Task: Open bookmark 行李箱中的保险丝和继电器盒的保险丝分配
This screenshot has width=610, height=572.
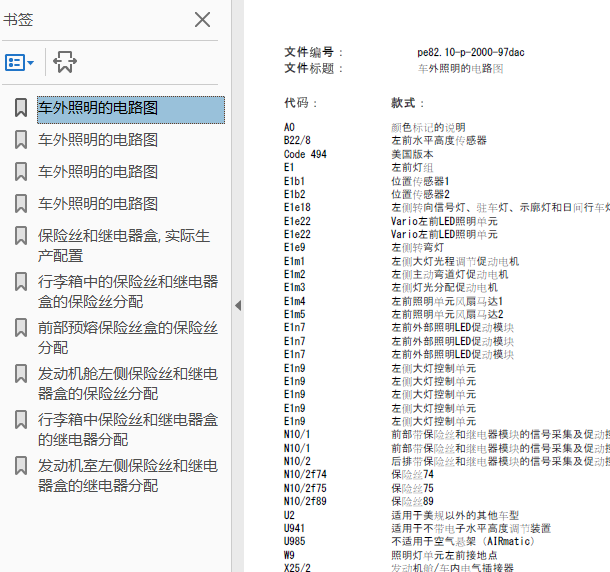Action: (128, 291)
